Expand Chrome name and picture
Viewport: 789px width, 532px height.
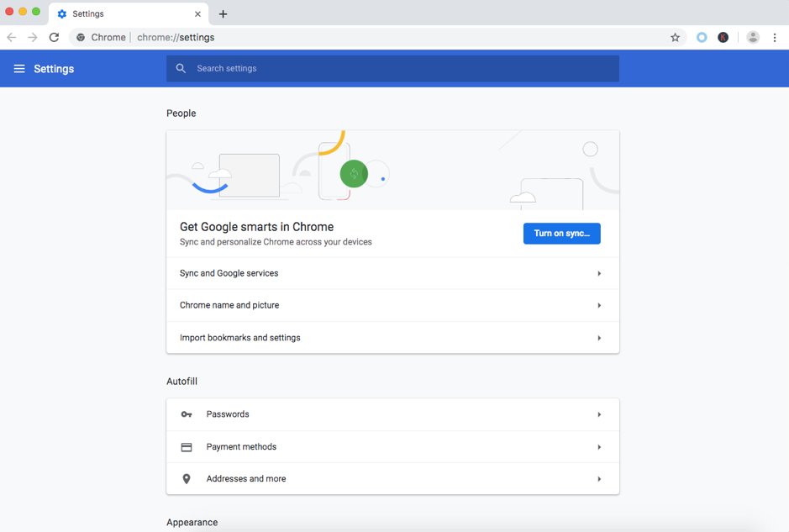[392, 305]
